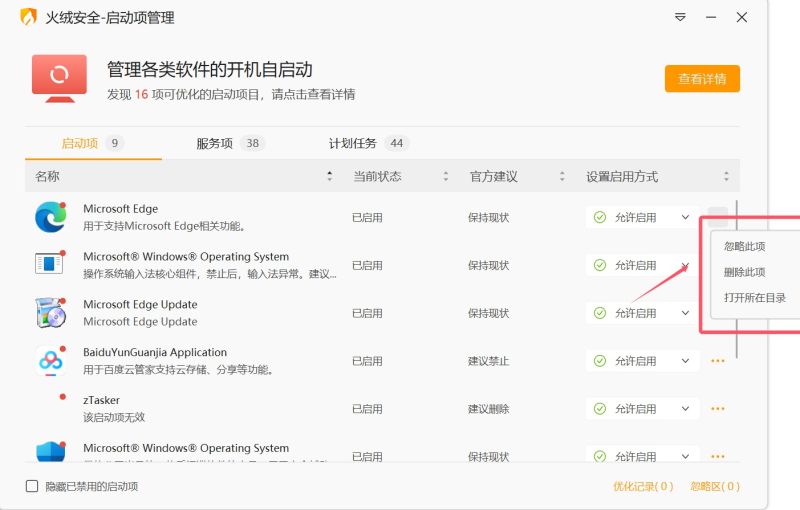This screenshot has width=800, height=510.
Task: Open more options for BaiduYunGuanjia row
Action: click(x=718, y=361)
